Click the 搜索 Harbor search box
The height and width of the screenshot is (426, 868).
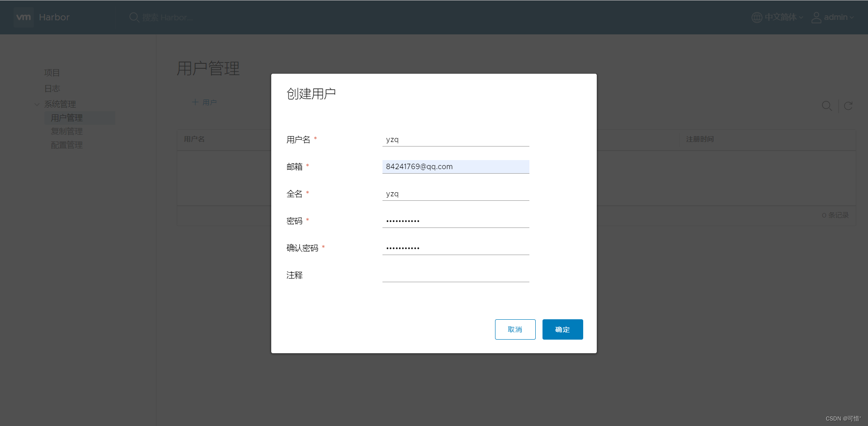pos(168,18)
